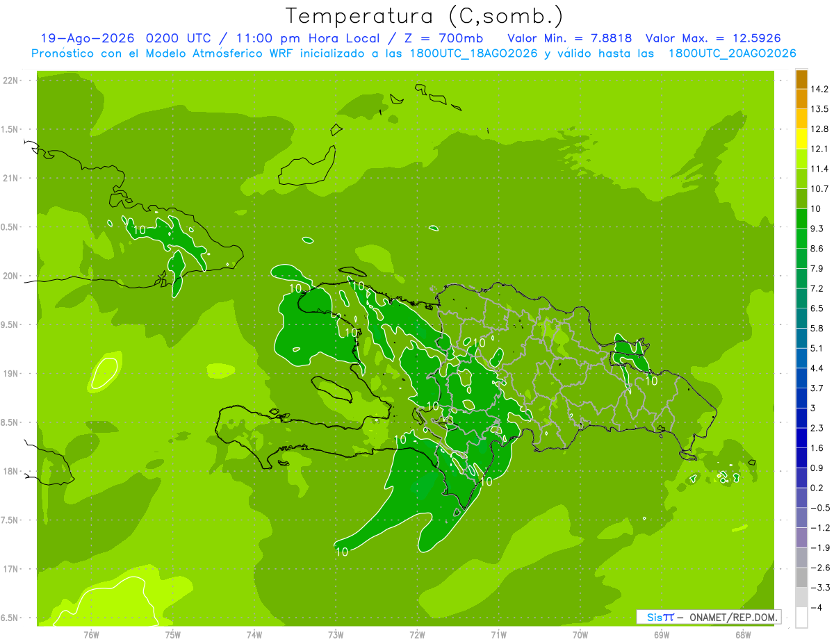The width and height of the screenshot is (834, 644).
Task: Click the "70W" longitude label
Action: pyautogui.click(x=580, y=635)
